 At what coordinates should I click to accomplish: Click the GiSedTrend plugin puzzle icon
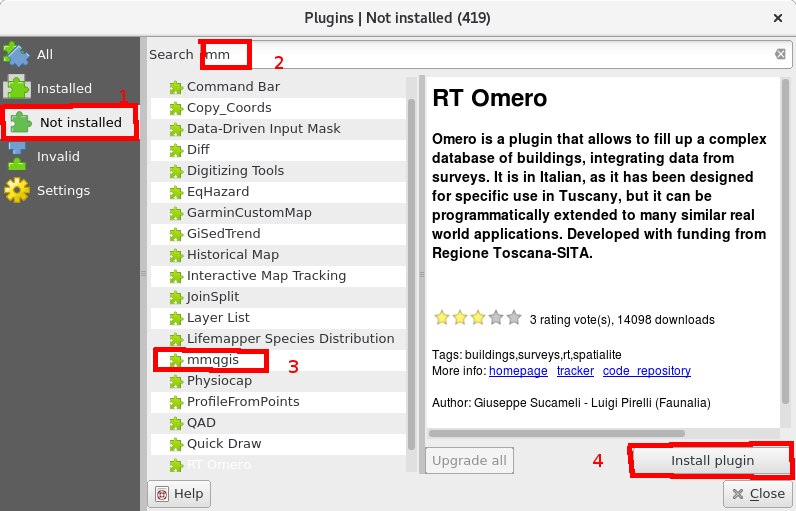176,235
